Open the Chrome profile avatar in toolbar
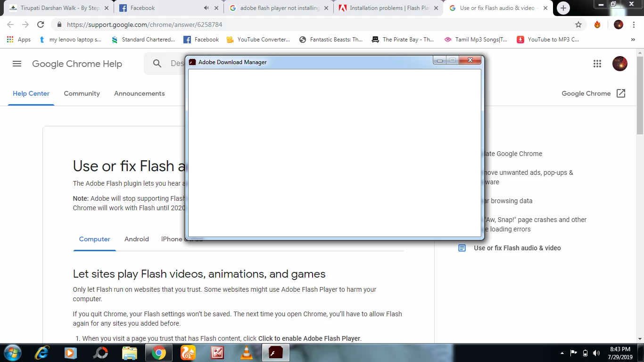 619,25
